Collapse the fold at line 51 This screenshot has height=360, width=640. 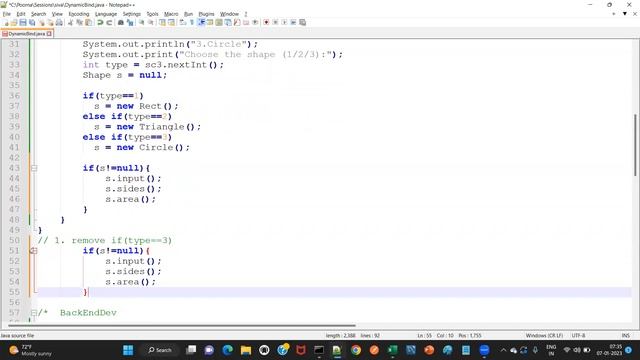(x=34, y=251)
